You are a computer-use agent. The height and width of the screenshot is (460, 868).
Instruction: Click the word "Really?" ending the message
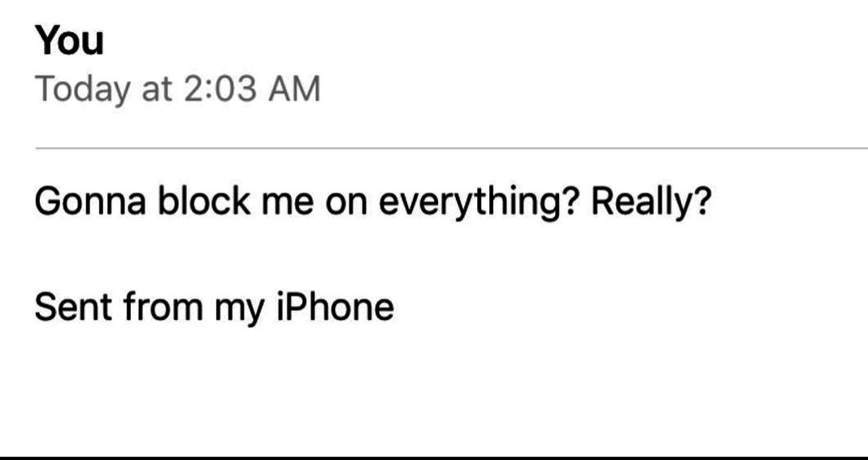651,202
